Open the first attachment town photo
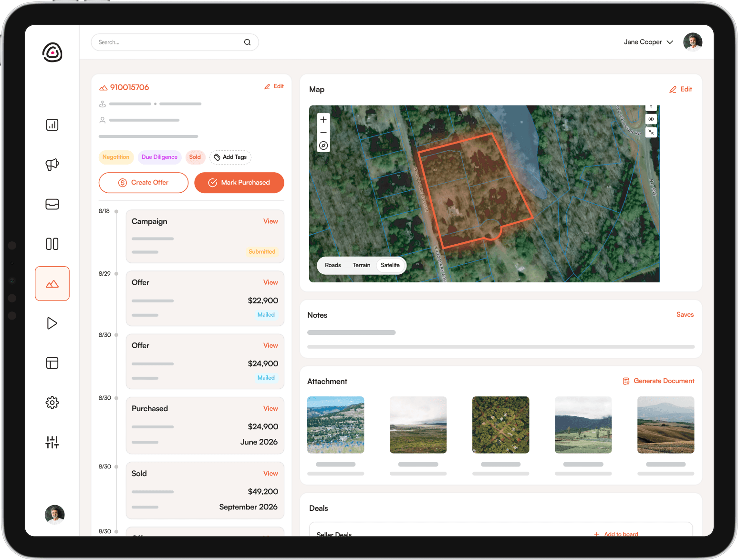The image size is (738, 560). pyautogui.click(x=336, y=425)
